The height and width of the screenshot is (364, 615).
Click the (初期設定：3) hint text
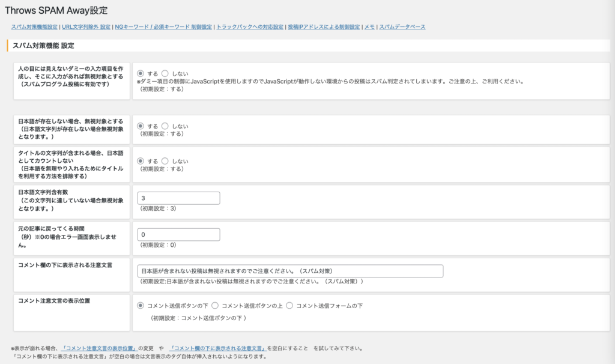coord(158,208)
